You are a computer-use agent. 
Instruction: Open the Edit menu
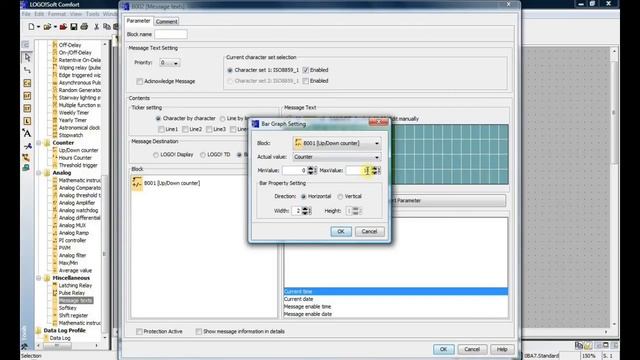coord(39,14)
